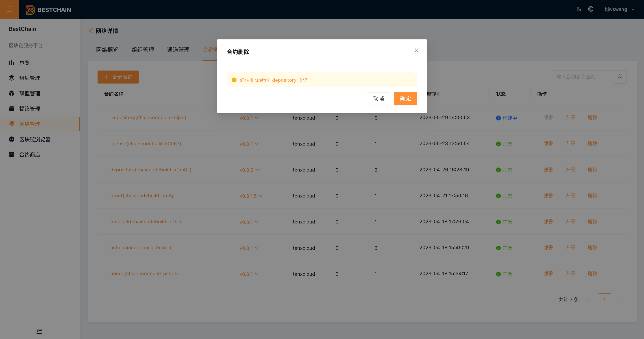
Task: Click the search magnifier icon
Action: pos(620,77)
